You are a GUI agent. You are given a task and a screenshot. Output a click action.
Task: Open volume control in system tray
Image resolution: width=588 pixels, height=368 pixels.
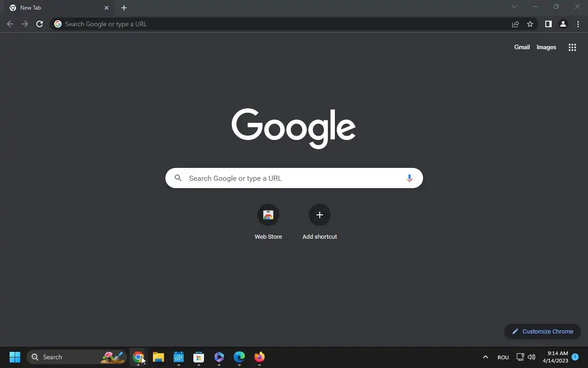[531, 357]
